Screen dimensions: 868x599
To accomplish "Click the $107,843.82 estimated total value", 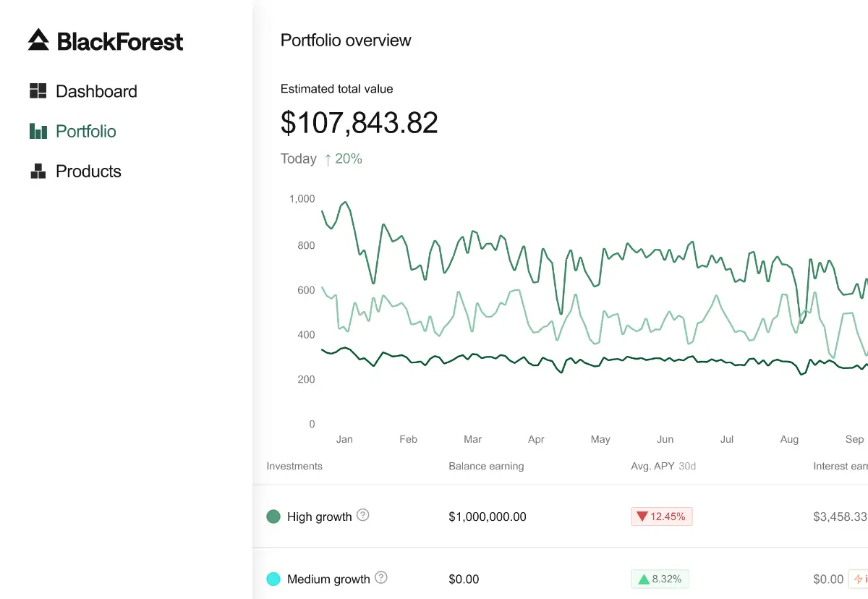I will point(359,123).
